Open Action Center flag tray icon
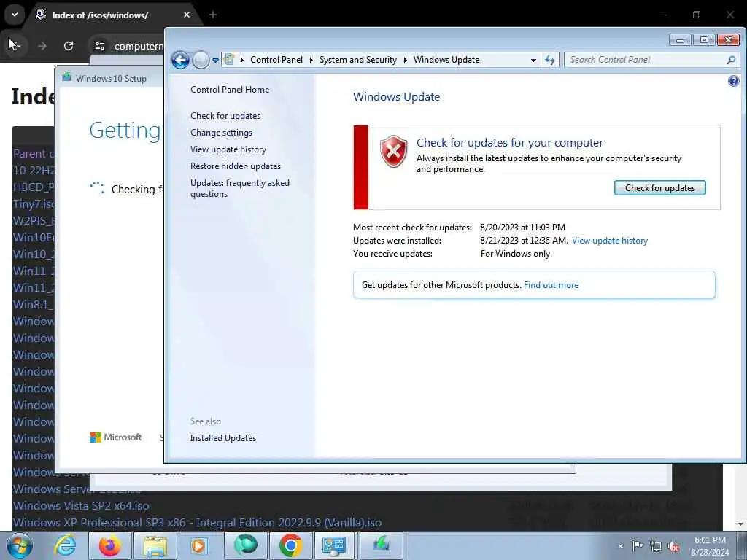The height and width of the screenshot is (560, 747). click(x=638, y=545)
